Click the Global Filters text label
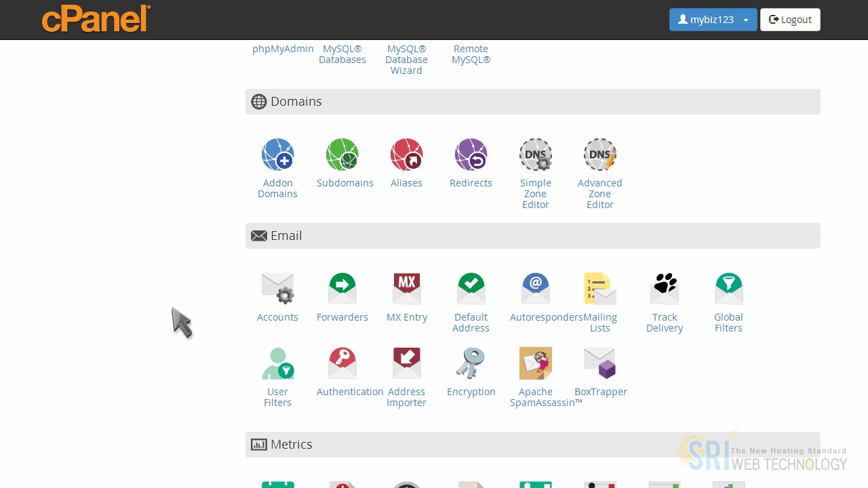This screenshot has height=488, width=868. (728, 323)
